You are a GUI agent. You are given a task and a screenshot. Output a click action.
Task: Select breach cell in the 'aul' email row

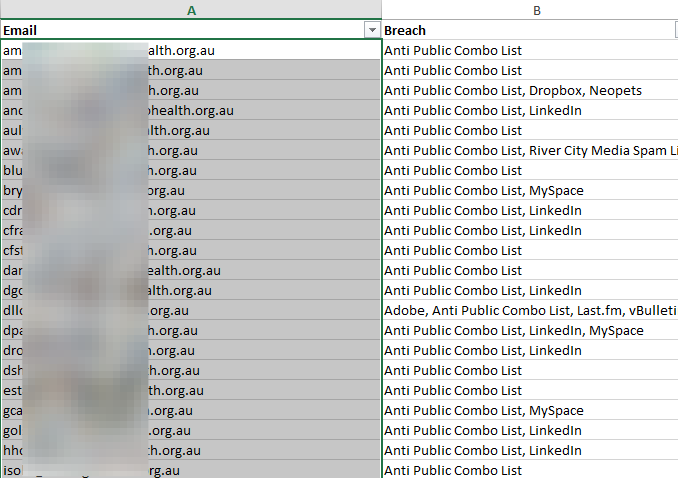pyautogui.click(x=530, y=131)
